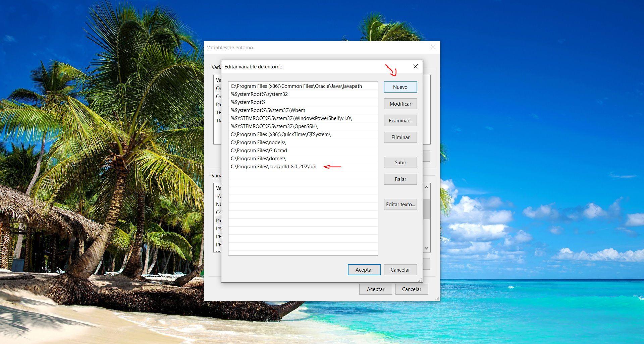Move entry up with Subir
This screenshot has height=344, width=644.
(400, 162)
